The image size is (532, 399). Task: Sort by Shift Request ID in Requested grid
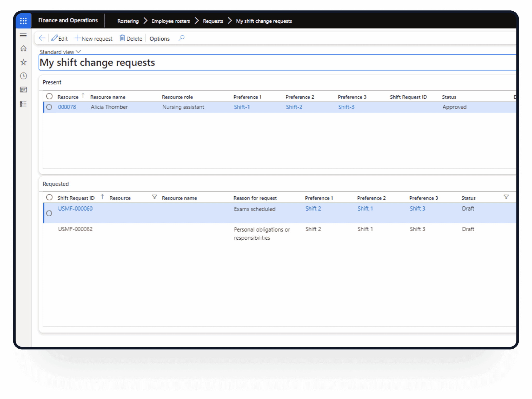click(x=76, y=198)
